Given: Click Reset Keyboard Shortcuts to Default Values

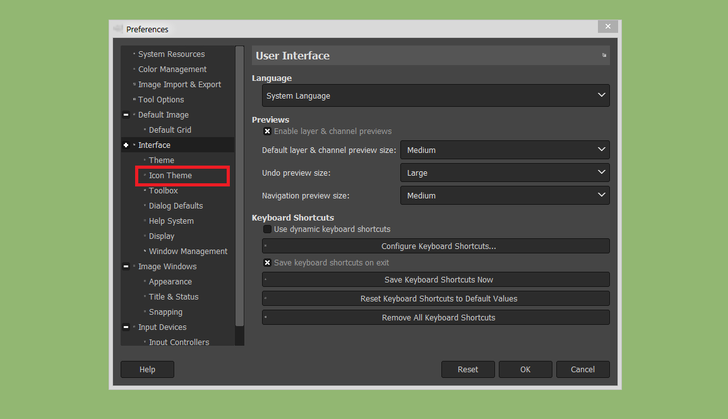Looking at the screenshot, I should [436, 299].
